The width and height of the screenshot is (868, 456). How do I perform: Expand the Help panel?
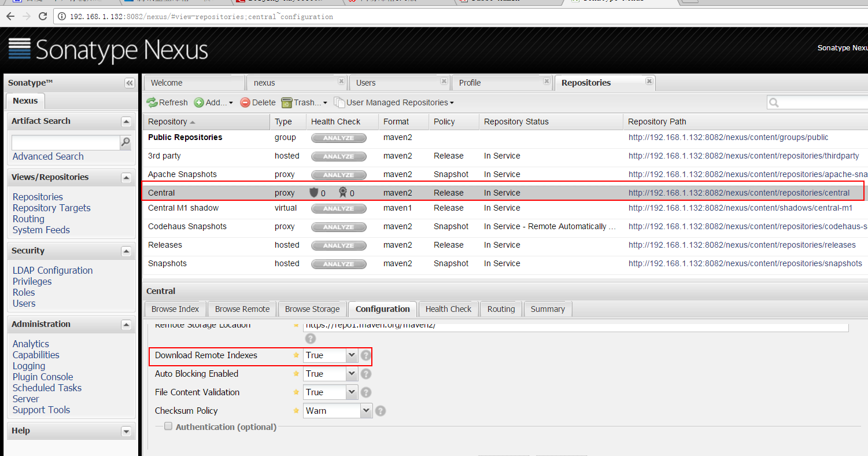pos(126,431)
